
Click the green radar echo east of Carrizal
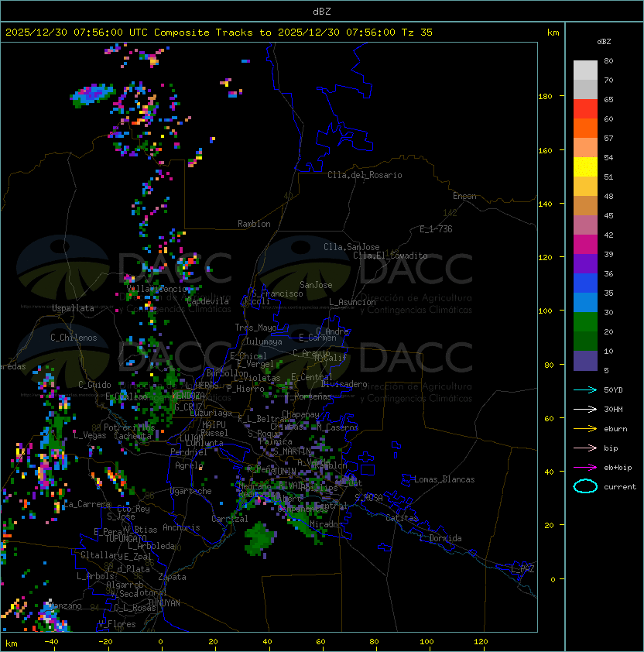(x=259, y=539)
